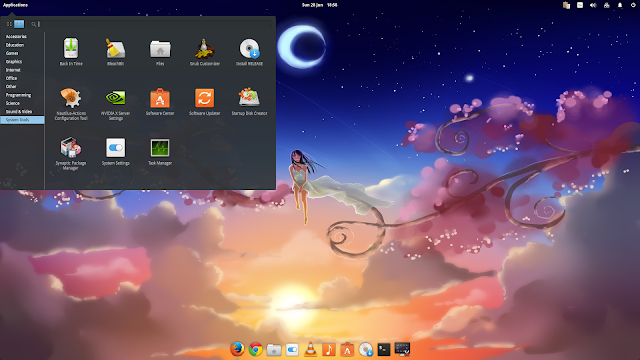Image resolution: width=640 pixels, height=360 pixels.
Task: Select the System Tools category
Action: tap(22, 120)
